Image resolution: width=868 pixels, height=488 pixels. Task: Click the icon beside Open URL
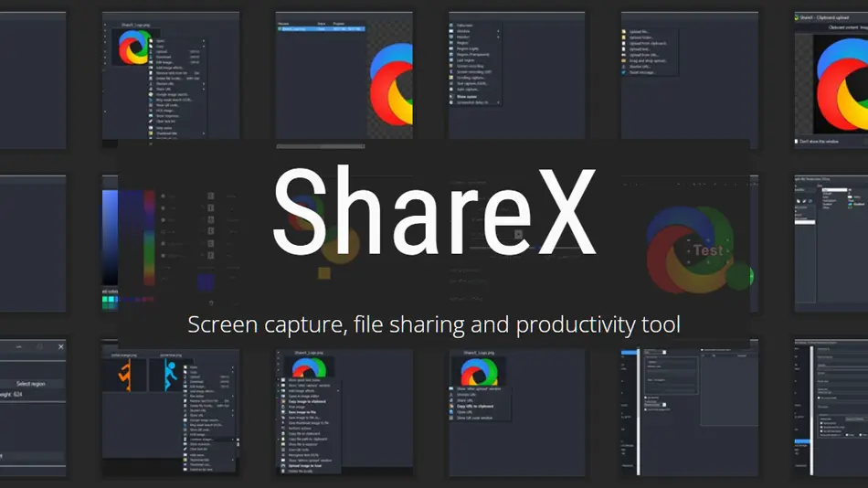[451, 412]
